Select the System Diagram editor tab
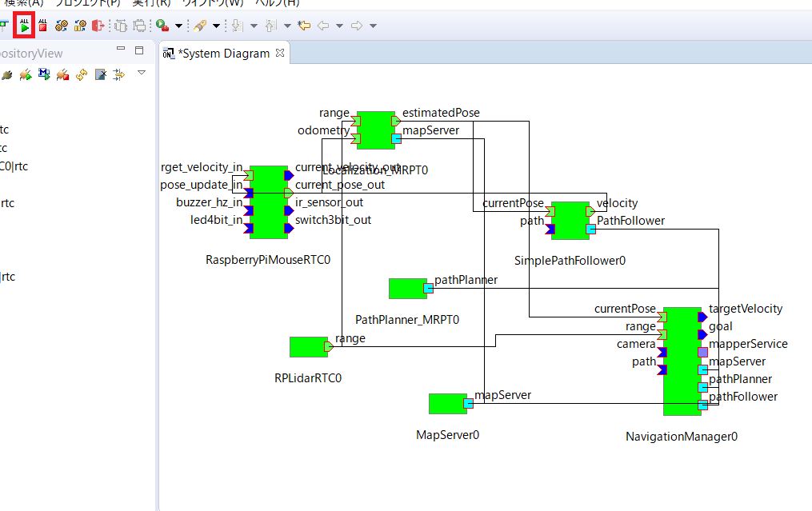This screenshot has height=511, width=812. 223,54
